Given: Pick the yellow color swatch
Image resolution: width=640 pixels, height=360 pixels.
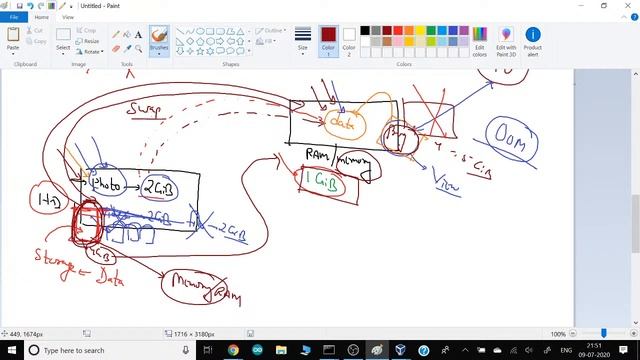Looking at the screenshot, I should 420,30.
